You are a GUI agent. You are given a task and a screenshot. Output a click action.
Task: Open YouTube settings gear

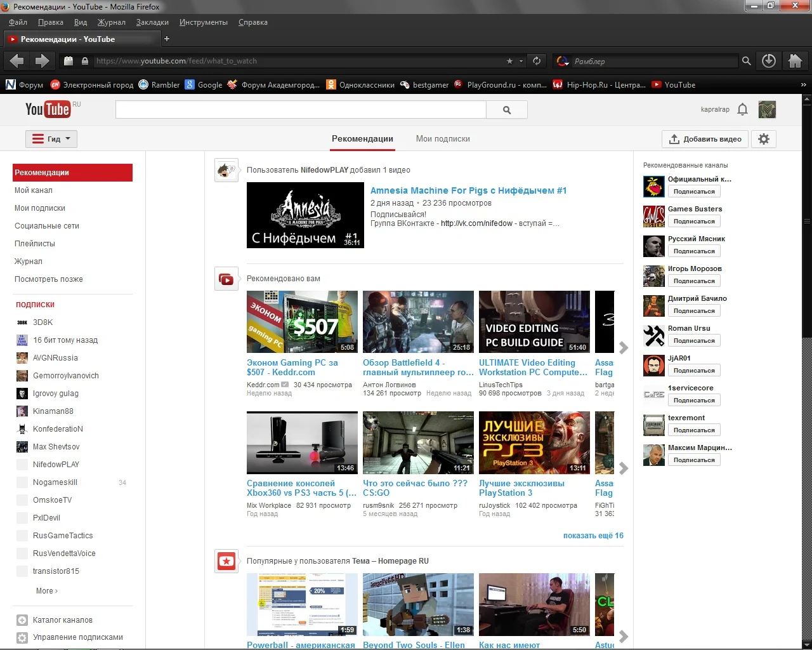(764, 139)
